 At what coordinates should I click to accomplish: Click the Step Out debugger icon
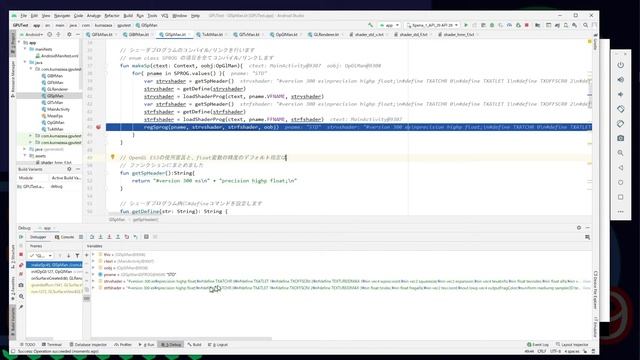[118, 237]
